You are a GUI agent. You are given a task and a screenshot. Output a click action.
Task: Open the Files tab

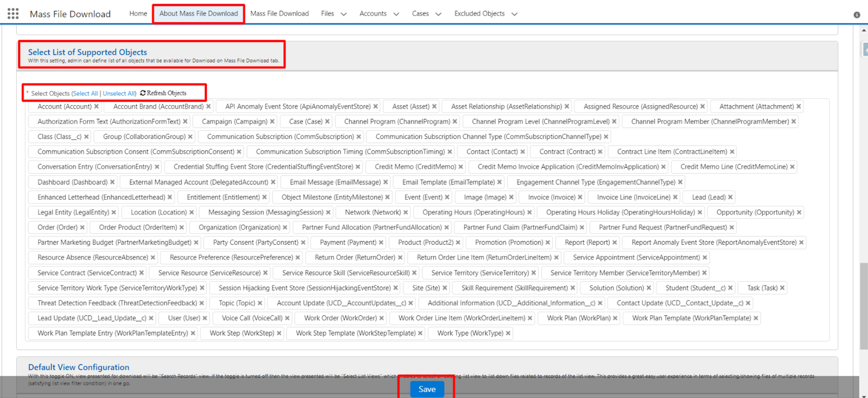coord(328,14)
